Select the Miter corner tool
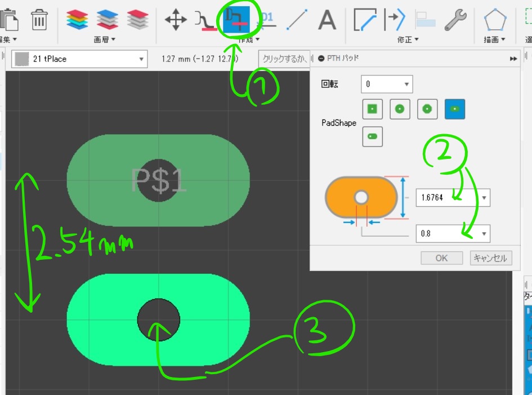Screen dimensions: 532x395 coord(365,20)
